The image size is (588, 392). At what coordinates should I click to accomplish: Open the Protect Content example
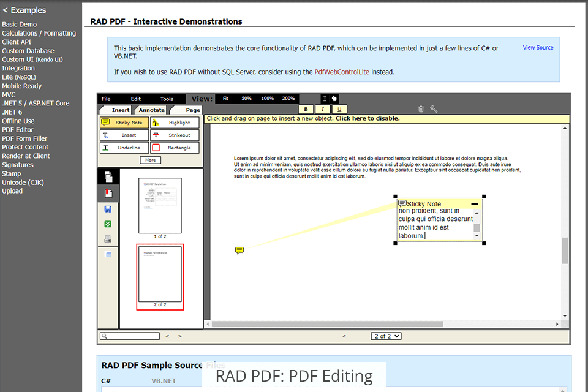tap(25, 148)
